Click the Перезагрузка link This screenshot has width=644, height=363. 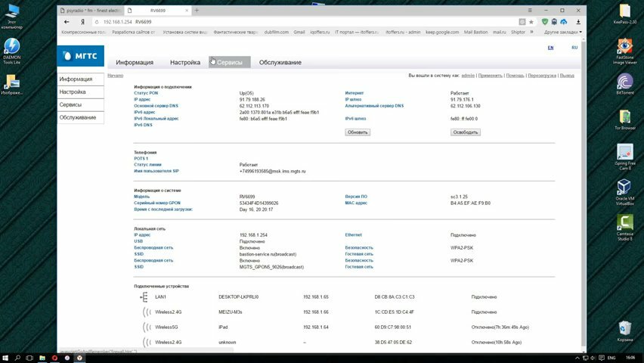coord(542,76)
